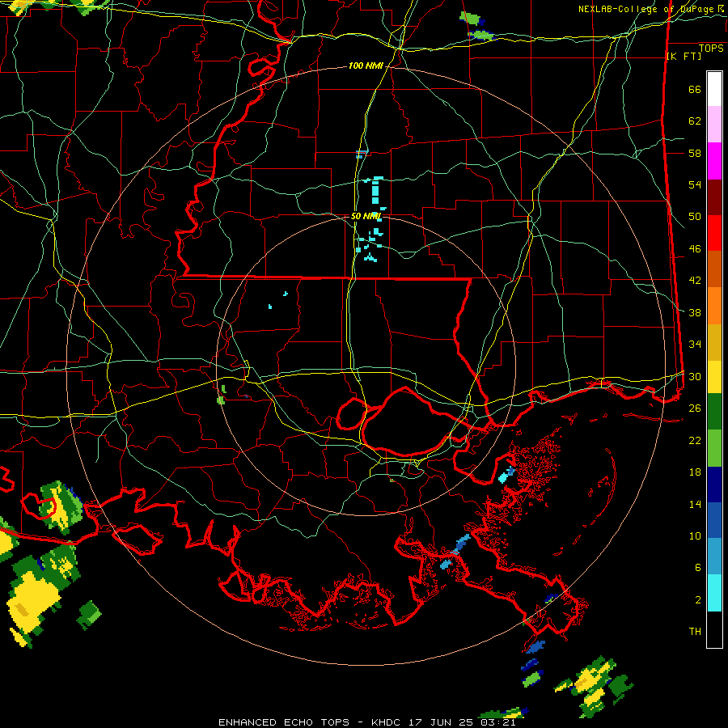This screenshot has height=728, width=728.
Task: Click the "42" legend value
Action: click(695, 281)
